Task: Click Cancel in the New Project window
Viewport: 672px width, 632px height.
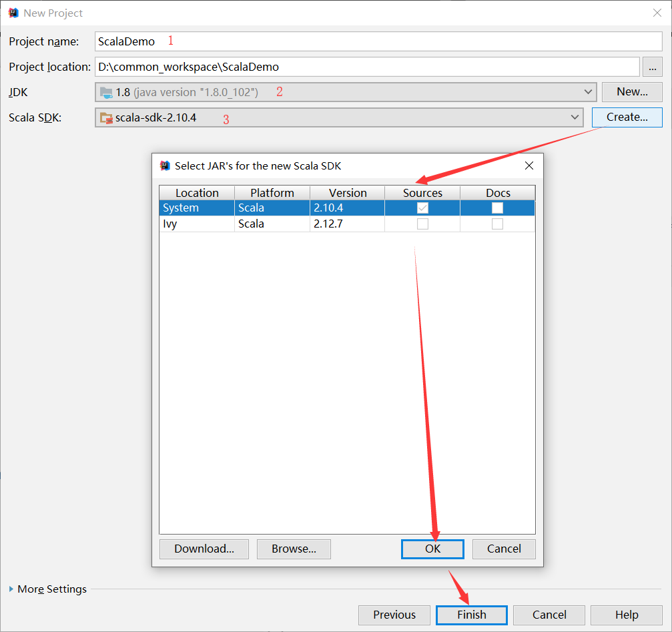Action: (549, 615)
